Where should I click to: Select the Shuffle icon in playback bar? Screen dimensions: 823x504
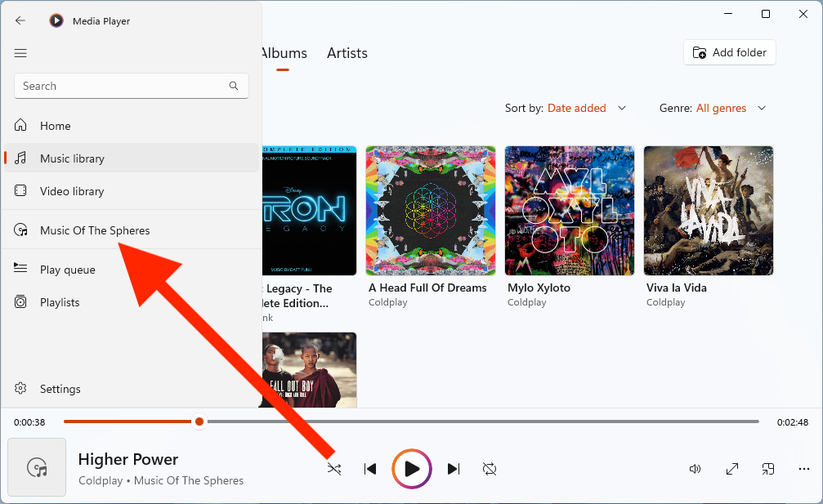click(x=333, y=468)
